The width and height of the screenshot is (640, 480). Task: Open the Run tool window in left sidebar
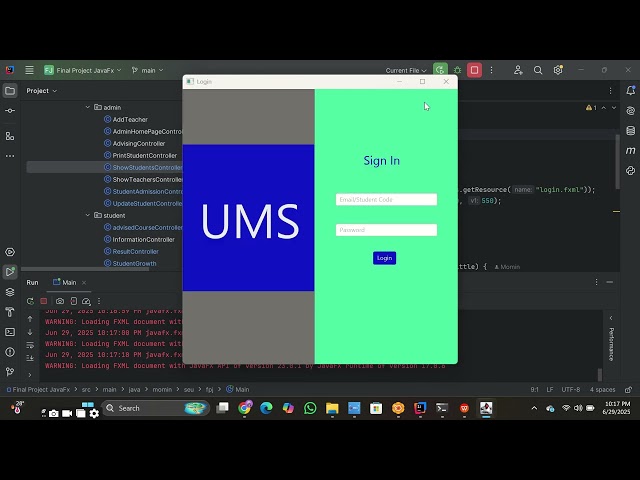[10, 272]
